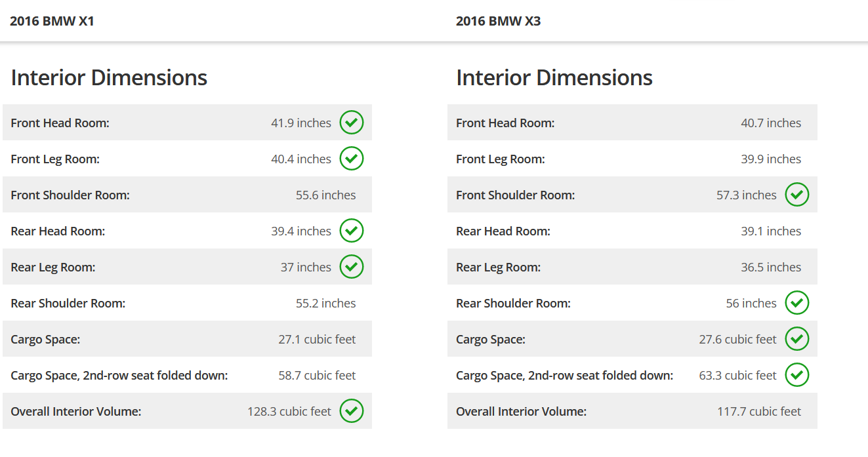The height and width of the screenshot is (457, 868).
Task: Click the X3 Rear Shoulder Room label
Action: [x=514, y=304]
